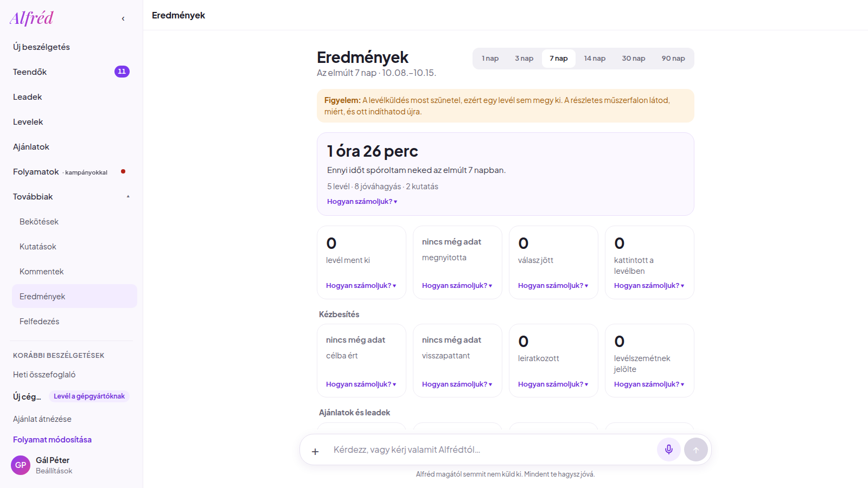Click the Levél a gépgyártóknak tag
The image size is (868, 488).
click(89, 396)
